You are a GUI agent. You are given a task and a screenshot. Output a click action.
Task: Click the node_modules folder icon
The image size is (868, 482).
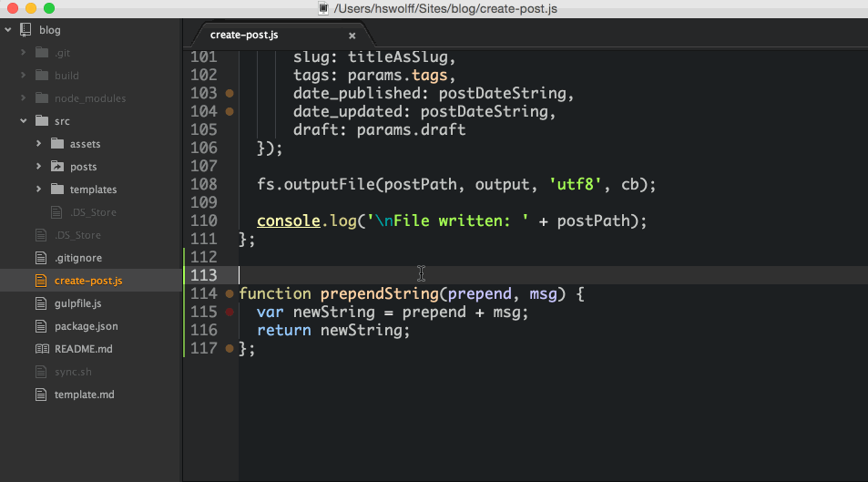(42, 98)
